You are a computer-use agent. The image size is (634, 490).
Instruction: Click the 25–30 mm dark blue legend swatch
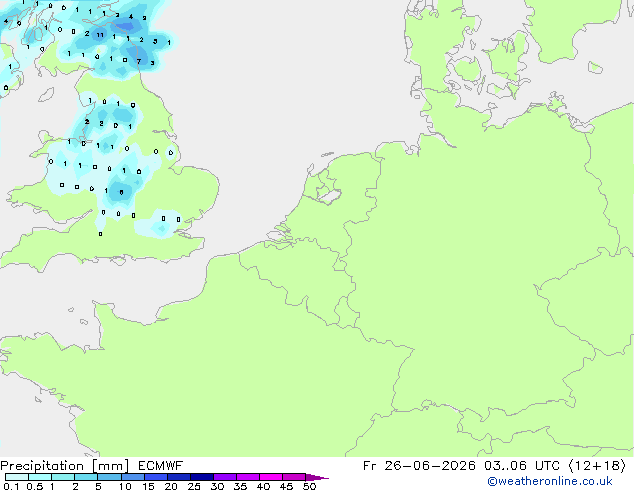202,477
